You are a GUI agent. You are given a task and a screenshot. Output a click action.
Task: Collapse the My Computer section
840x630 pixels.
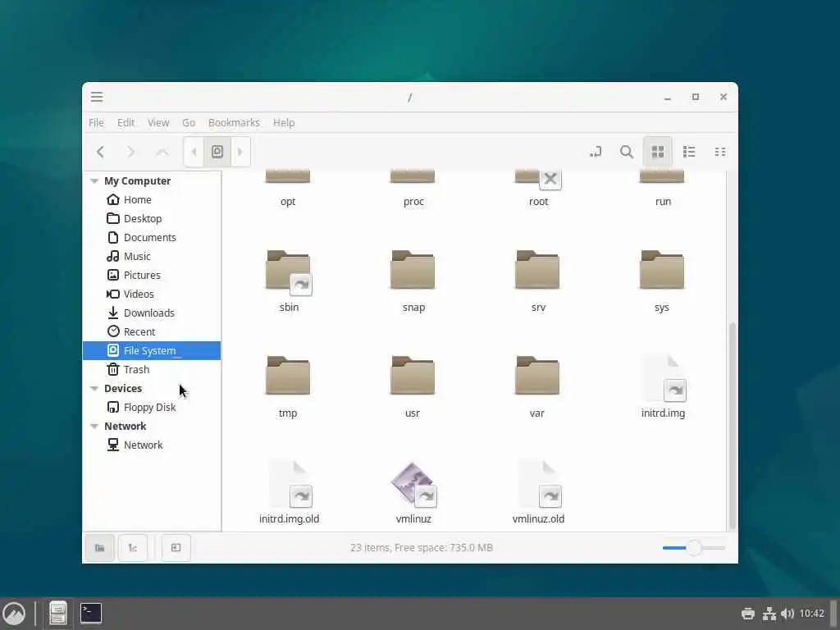tap(94, 181)
